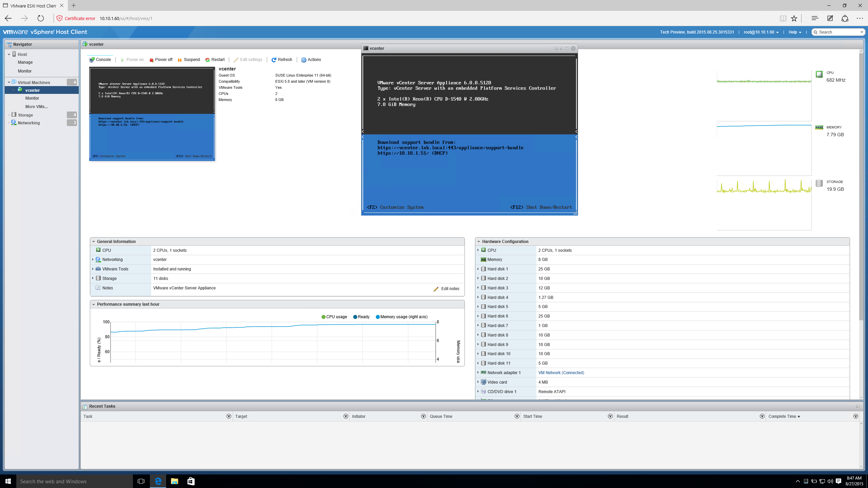The height and width of the screenshot is (488, 868).
Task: Toggle CPU usage legend series
Action: coord(334,317)
